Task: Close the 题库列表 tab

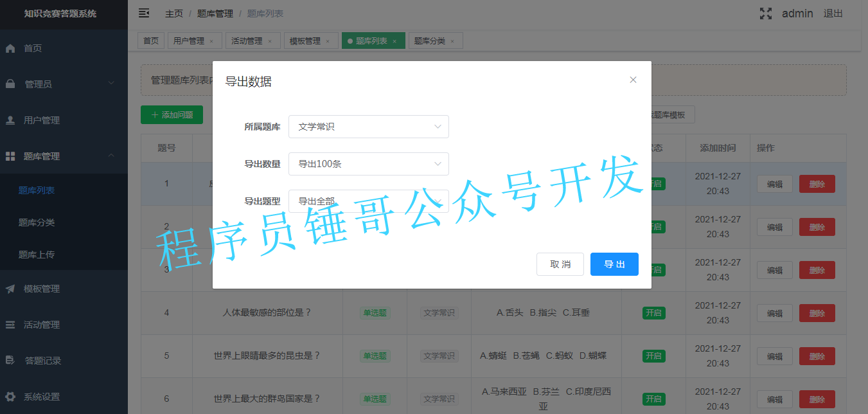Action: pos(394,41)
